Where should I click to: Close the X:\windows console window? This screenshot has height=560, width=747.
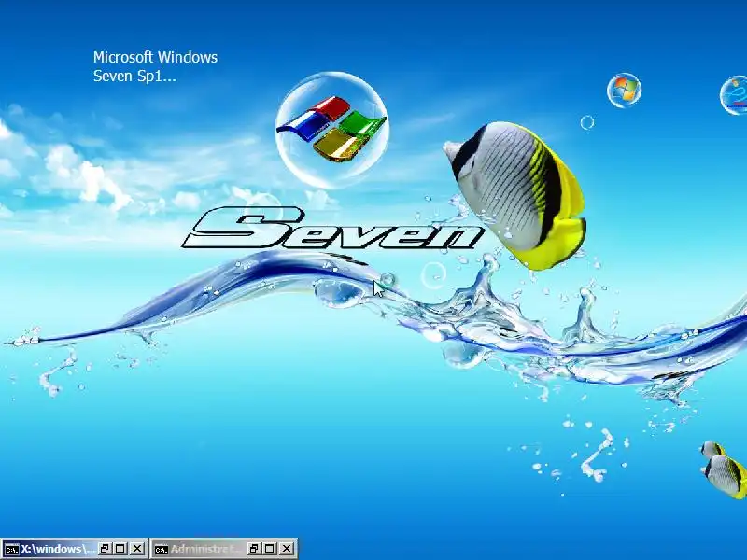[x=136, y=549]
